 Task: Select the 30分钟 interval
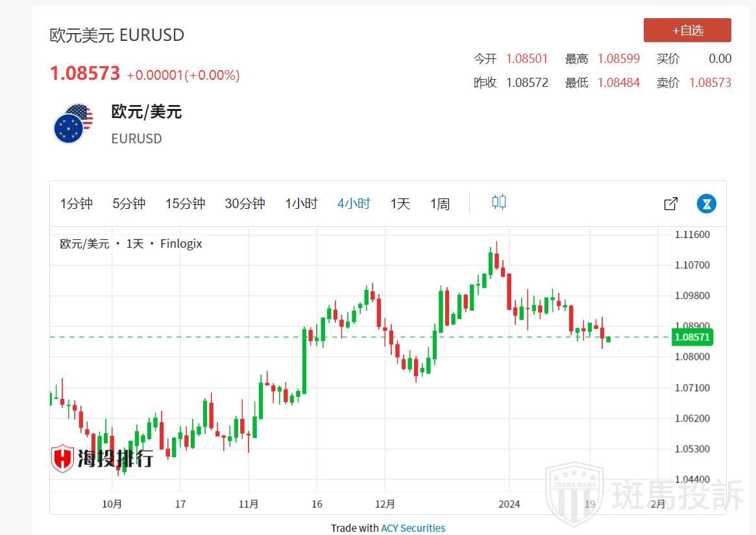pos(245,204)
